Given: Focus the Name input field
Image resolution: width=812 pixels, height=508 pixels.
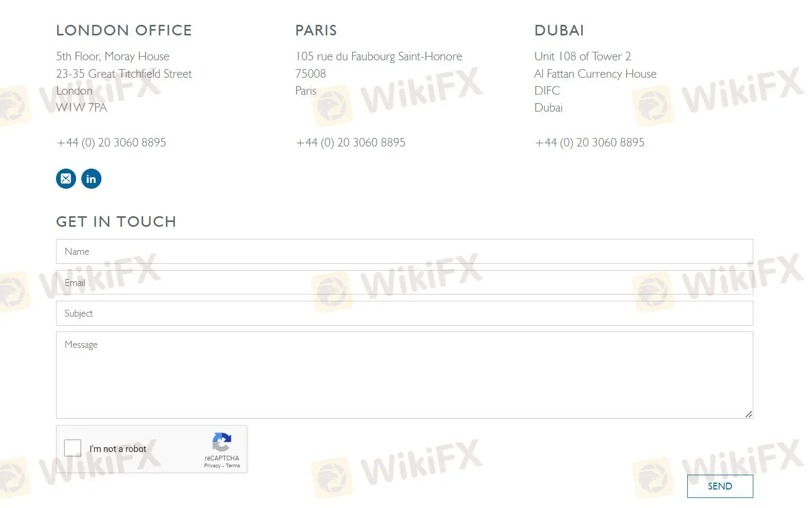Looking at the screenshot, I should pos(405,252).
